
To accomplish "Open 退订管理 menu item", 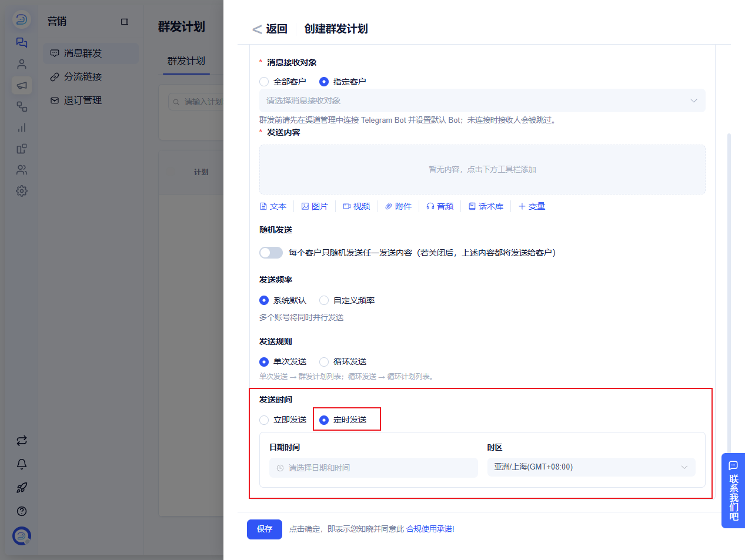I will [91, 100].
